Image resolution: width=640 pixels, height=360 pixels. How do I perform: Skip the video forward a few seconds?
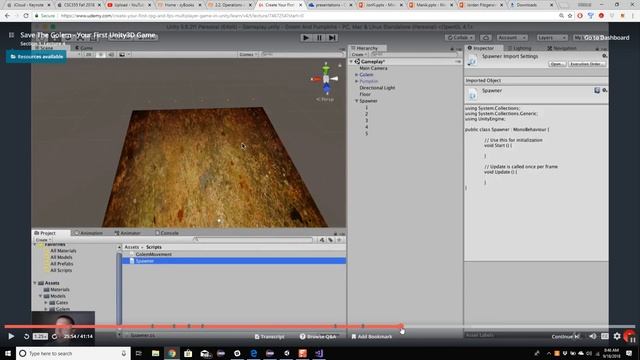(x=54, y=336)
